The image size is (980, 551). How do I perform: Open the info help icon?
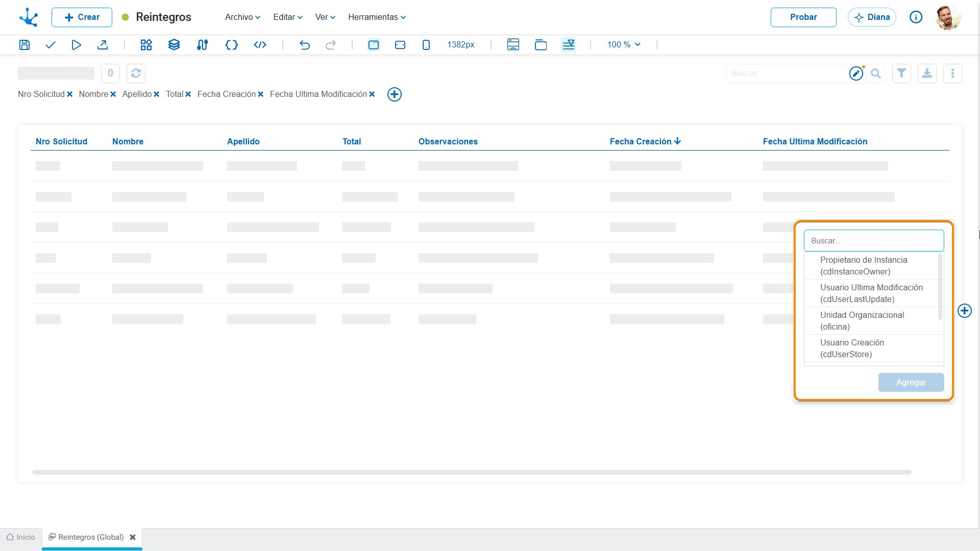click(x=916, y=17)
